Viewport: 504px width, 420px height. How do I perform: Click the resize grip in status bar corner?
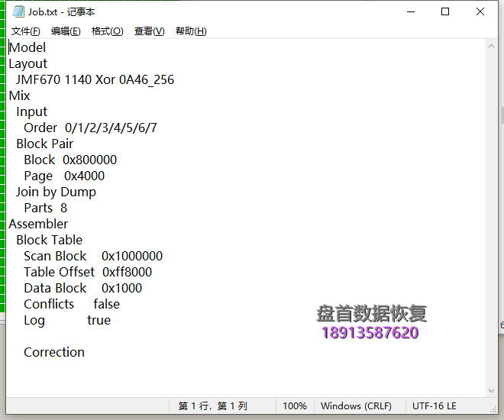[x=493, y=409]
